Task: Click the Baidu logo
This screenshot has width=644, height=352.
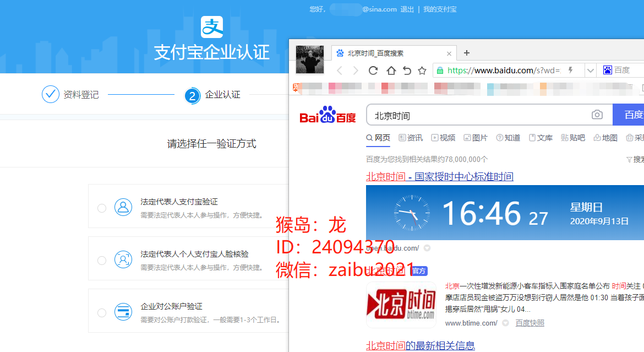Action: click(328, 115)
